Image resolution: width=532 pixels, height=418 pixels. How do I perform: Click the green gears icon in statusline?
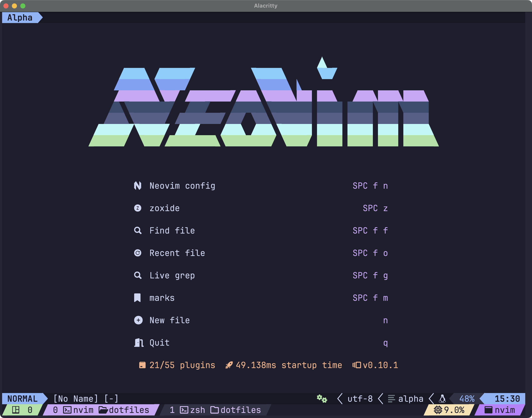tap(322, 399)
